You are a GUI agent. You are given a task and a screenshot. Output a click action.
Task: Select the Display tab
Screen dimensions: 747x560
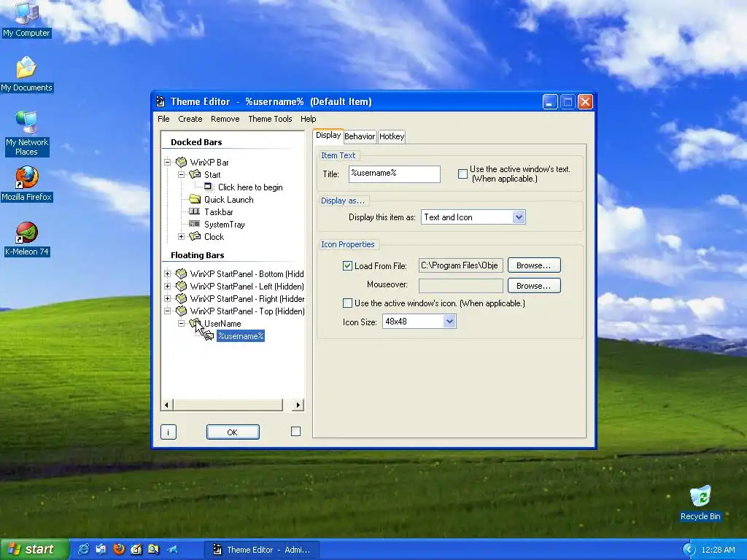coord(328,135)
